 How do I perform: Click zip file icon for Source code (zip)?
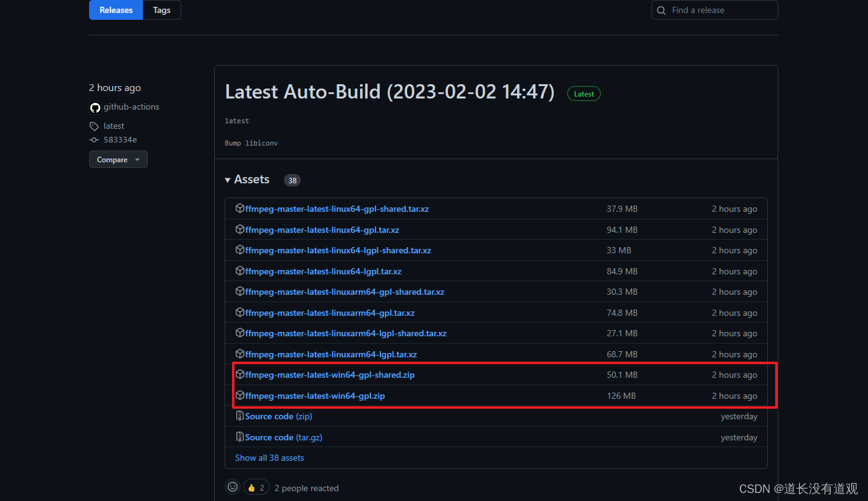[240, 416]
